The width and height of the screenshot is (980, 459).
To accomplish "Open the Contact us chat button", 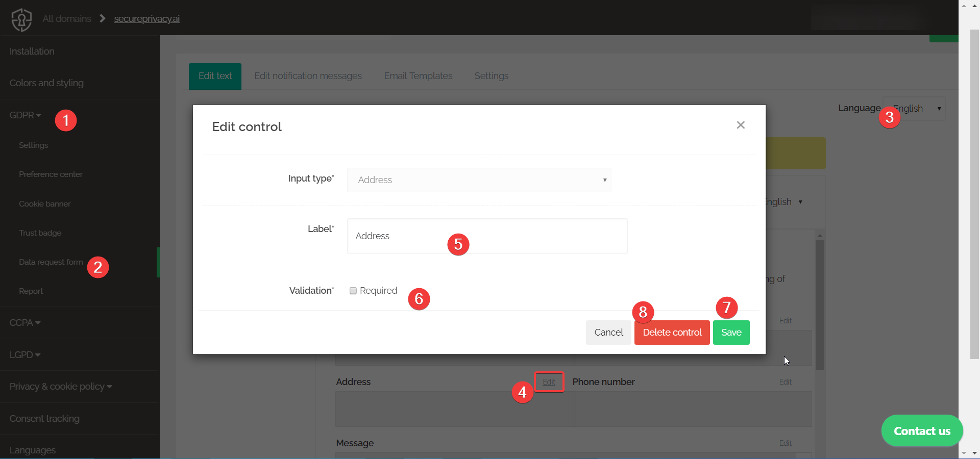I will [x=921, y=430].
